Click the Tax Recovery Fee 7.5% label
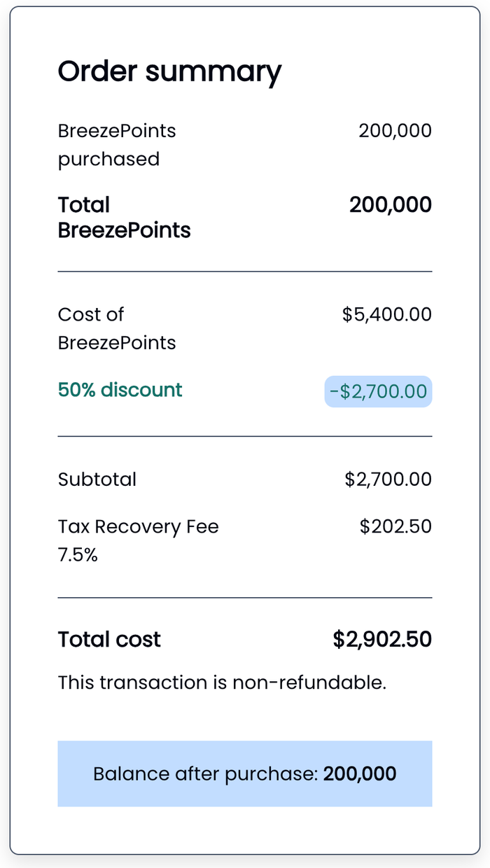 [x=138, y=540]
